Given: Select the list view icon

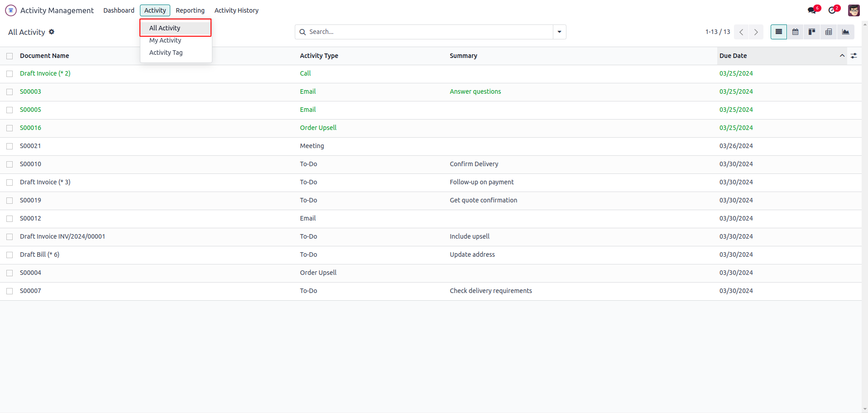Looking at the screenshot, I should click(x=778, y=32).
